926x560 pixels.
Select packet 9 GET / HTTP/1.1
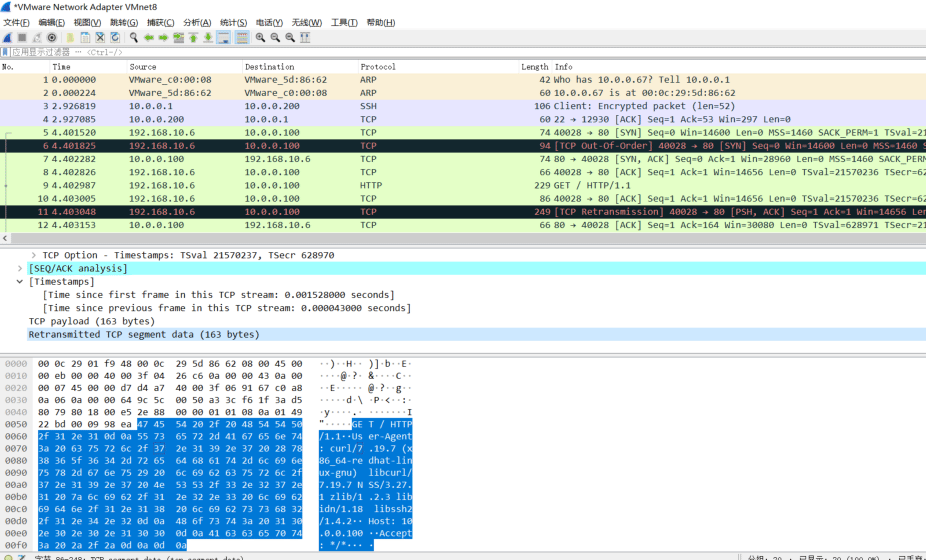click(x=463, y=185)
